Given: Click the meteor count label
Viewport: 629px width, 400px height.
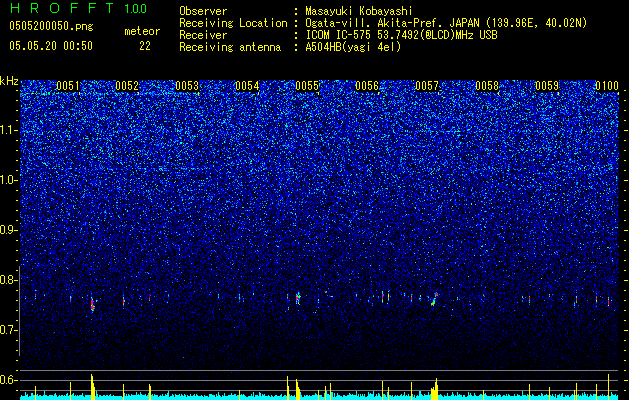Looking at the screenshot, I should (x=142, y=31).
